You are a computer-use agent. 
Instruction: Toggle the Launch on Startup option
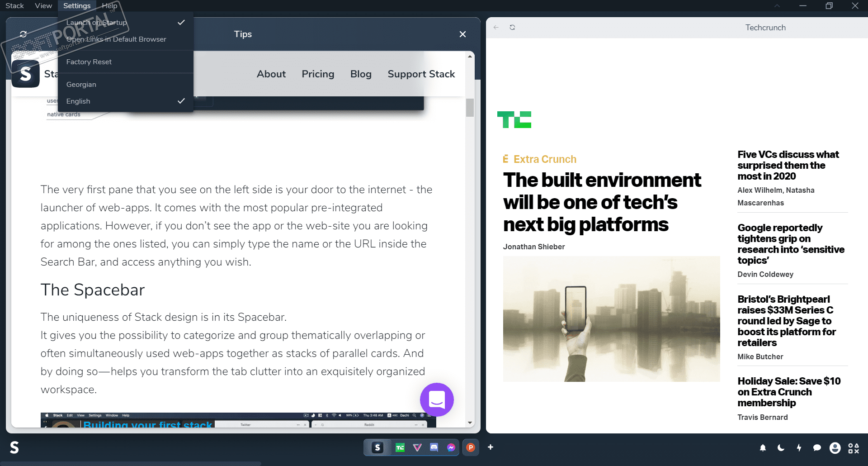coord(126,23)
